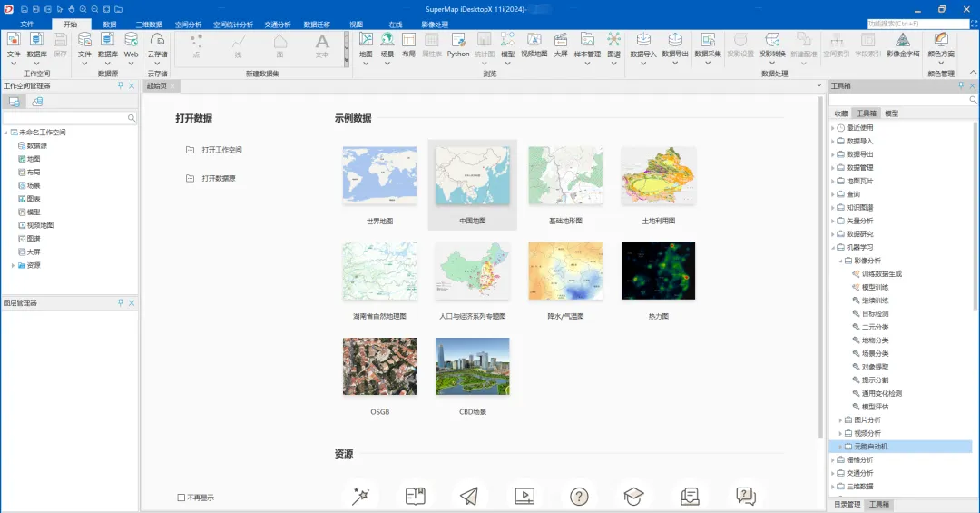Click the 布局 (Layout) ribbon icon
The width and height of the screenshot is (980, 513).
tap(408, 41)
